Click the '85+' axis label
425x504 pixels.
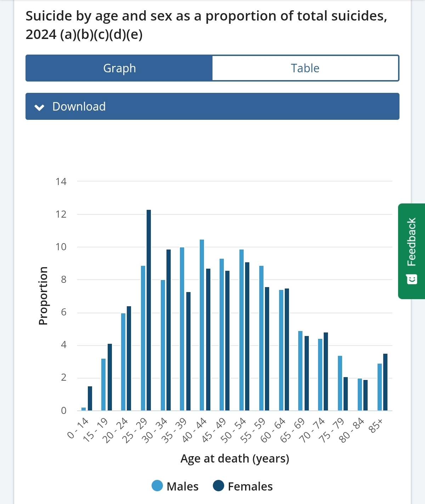click(x=376, y=425)
